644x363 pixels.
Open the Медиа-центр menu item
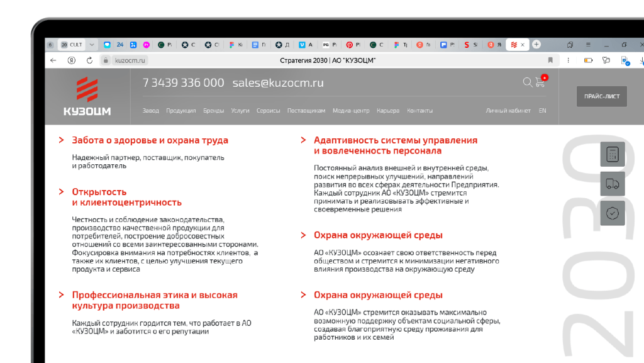click(351, 111)
